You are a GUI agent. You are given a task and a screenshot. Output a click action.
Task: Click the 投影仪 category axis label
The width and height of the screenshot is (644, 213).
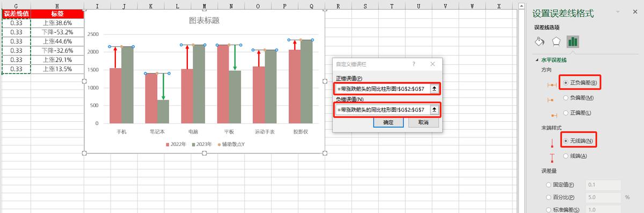pyautogui.click(x=300, y=131)
